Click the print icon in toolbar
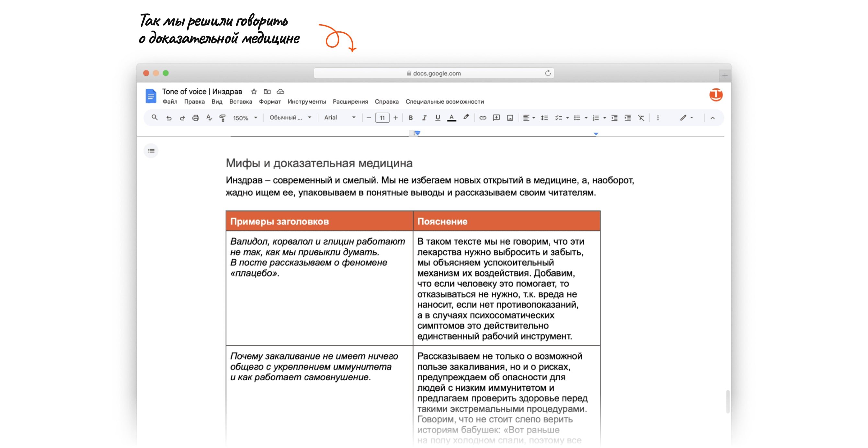Image resolution: width=868 pixels, height=448 pixels. (195, 118)
